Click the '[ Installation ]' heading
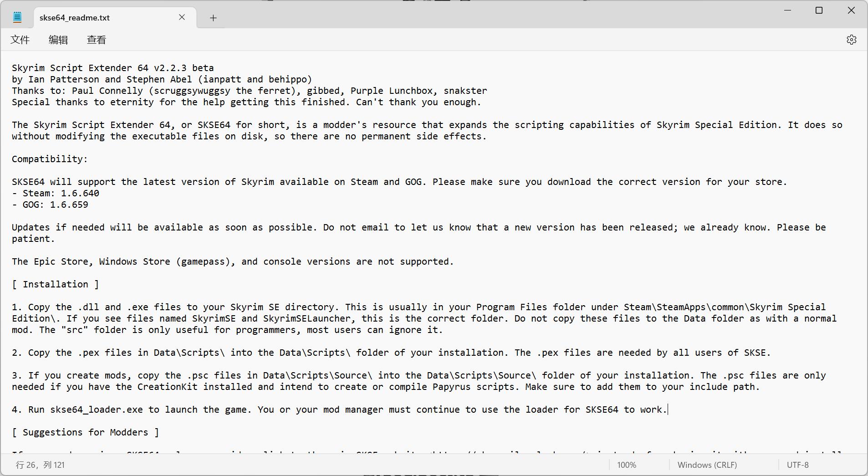 pyautogui.click(x=56, y=284)
